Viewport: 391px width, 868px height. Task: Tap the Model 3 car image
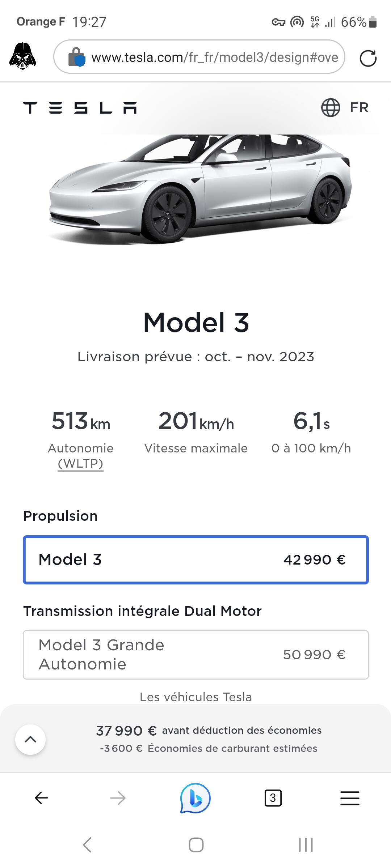pyautogui.click(x=199, y=188)
